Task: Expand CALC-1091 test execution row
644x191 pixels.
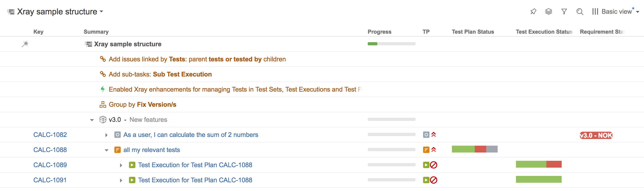Action: click(x=121, y=180)
